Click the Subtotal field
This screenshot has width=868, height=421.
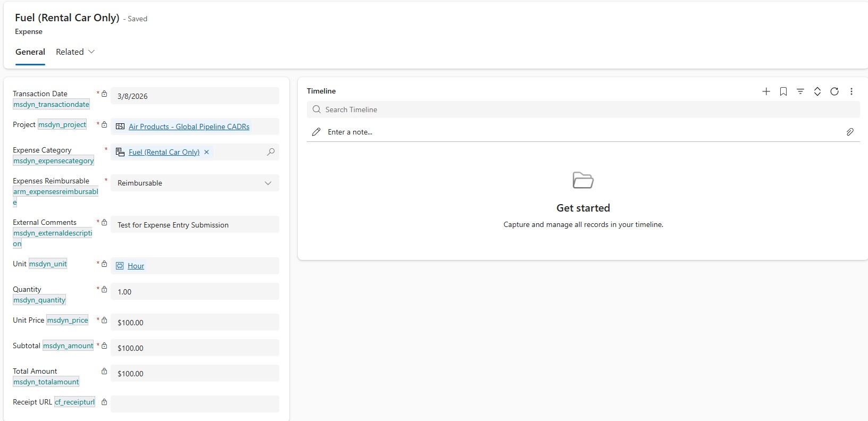coord(195,348)
